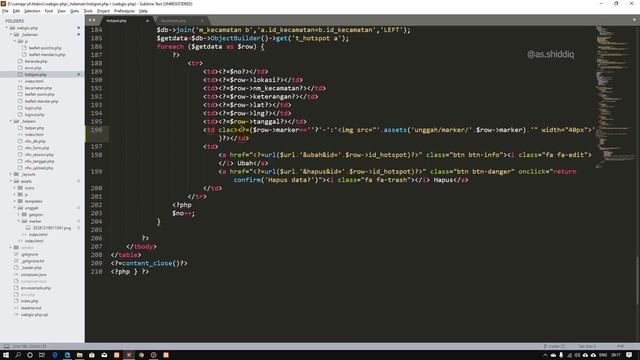The width and height of the screenshot is (640, 360).
Task: Open helper.php in the _helpers folder
Action: (x=34, y=128)
